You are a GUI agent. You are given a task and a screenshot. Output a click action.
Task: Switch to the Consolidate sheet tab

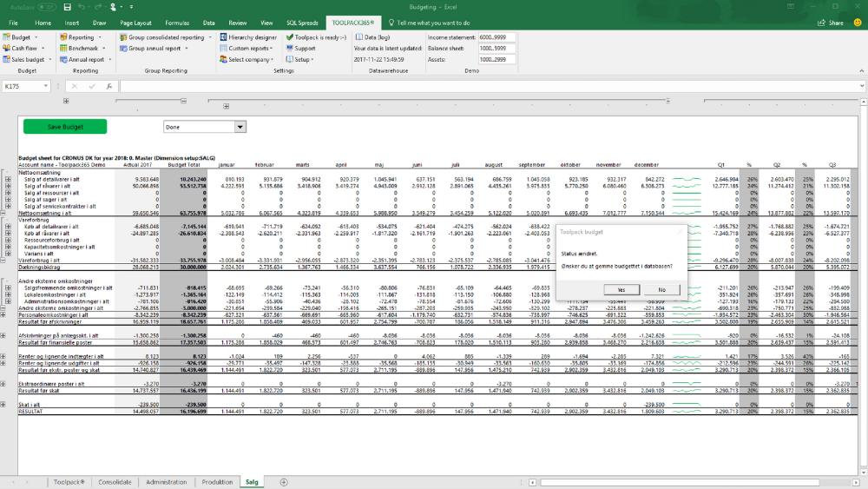[115, 481]
